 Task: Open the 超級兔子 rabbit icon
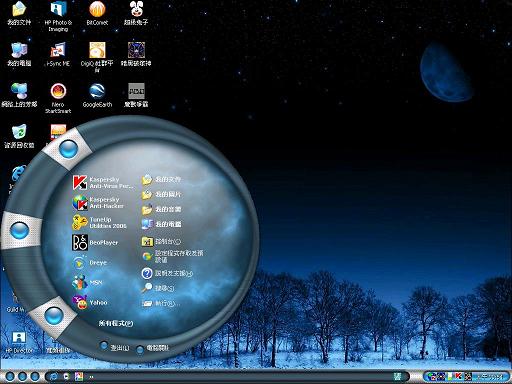pos(136,13)
